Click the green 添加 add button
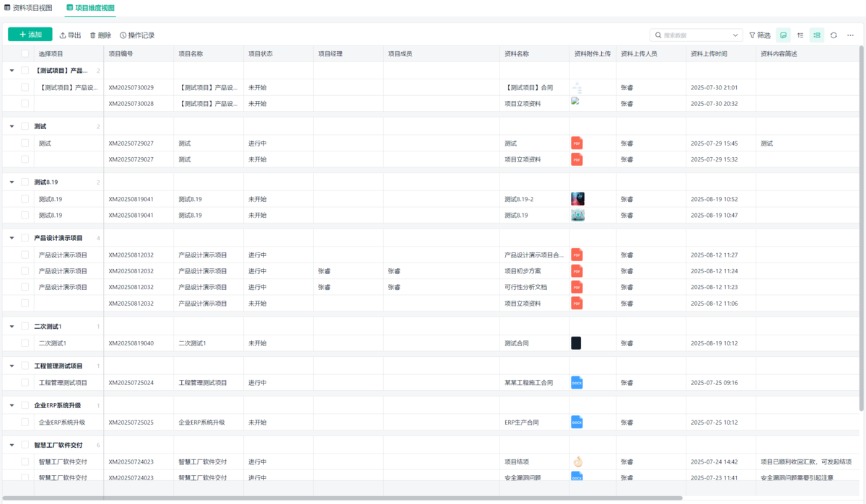 (30, 35)
